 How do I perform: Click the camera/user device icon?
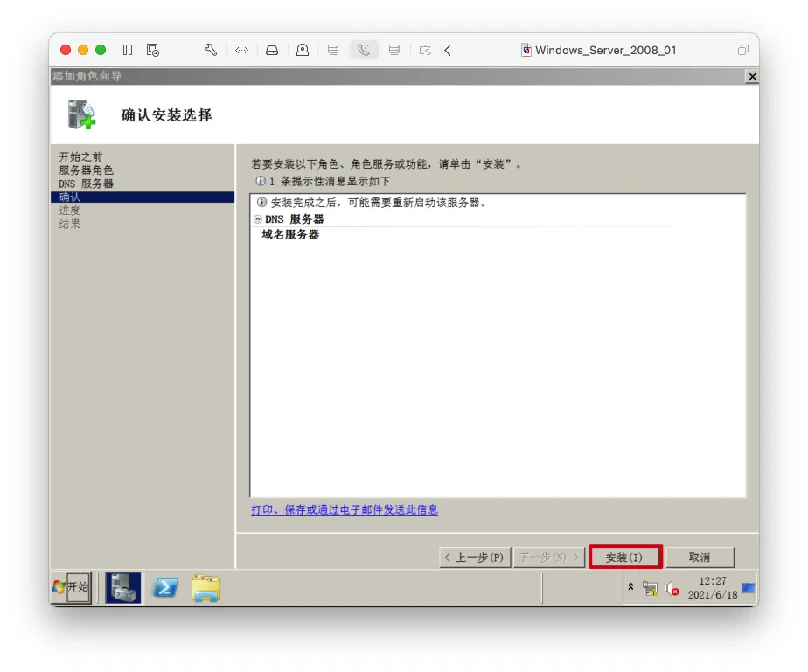point(303,50)
